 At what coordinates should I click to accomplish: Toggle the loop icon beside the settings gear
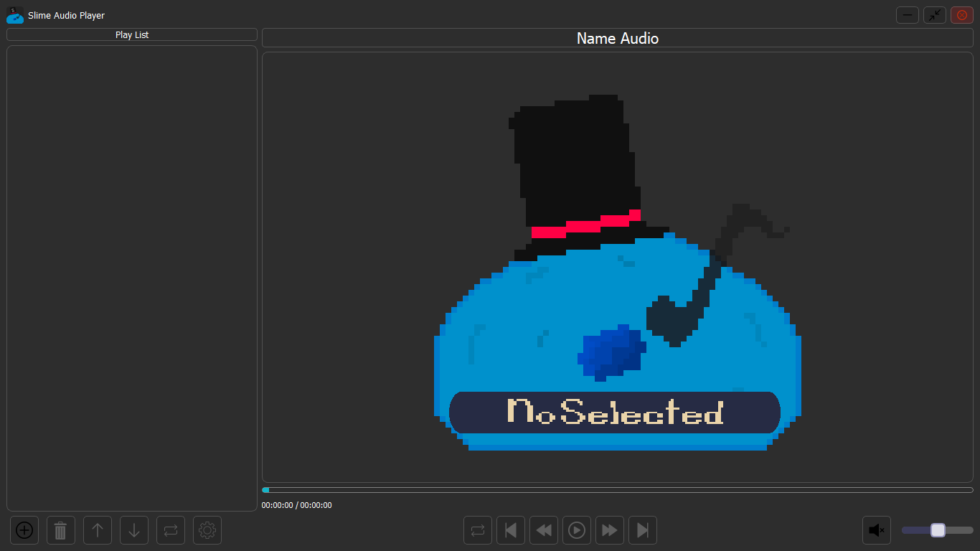click(170, 530)
